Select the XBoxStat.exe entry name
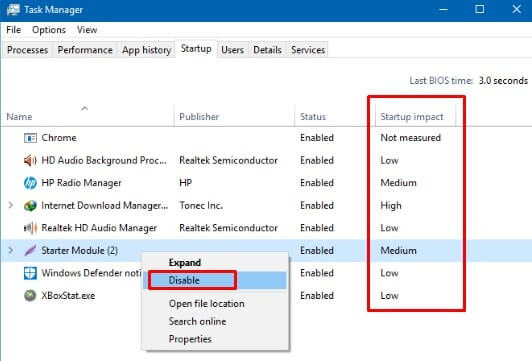Viewport: 532px width, 361px height. click(x=68, y=296)
